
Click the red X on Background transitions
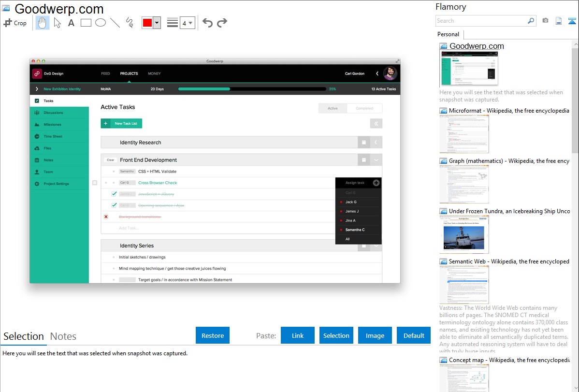106,217
